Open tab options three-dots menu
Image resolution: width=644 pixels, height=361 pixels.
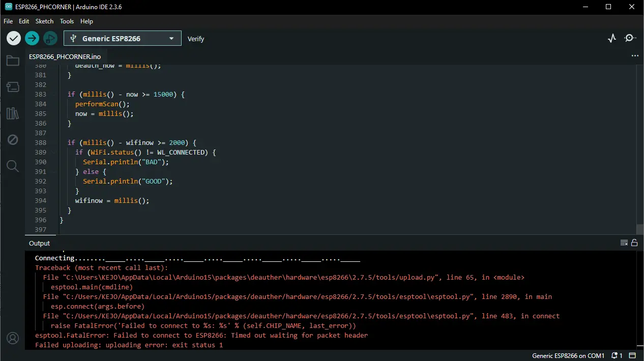point(634,55)
